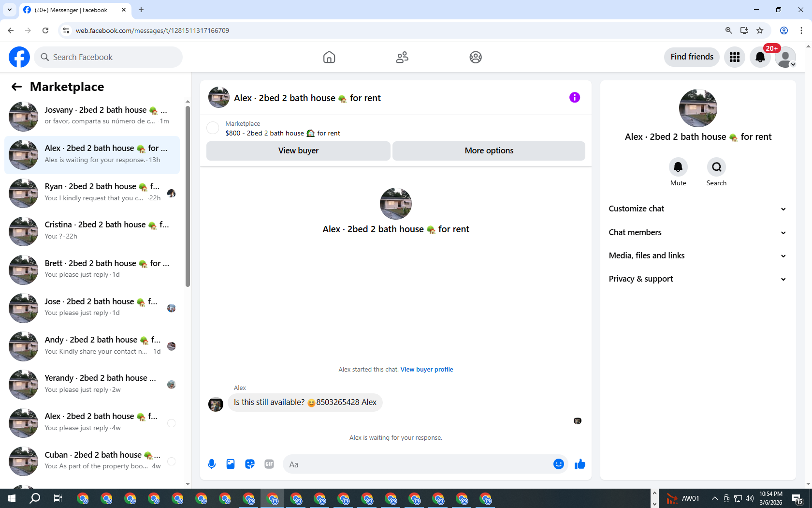This screenshot has width=812, height=508.
Task: Click the View buyer button
Action: point(298,150)
